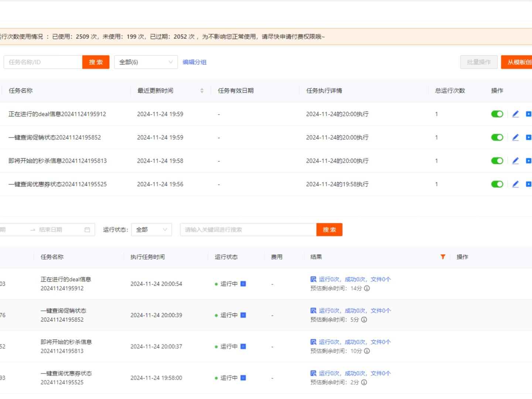Viewport: 532px width, 399px height.
Task: Show info for 预估剩余时间 10分
Action: [x=367, y=351]
